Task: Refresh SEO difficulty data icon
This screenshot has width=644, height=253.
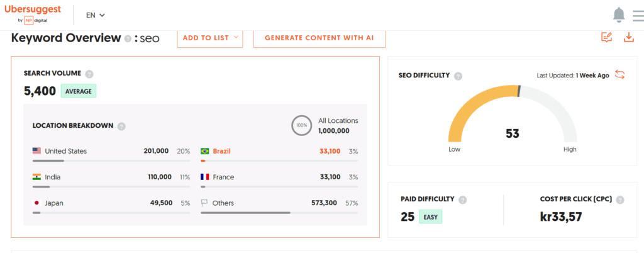Action: [x=620, y=75]
